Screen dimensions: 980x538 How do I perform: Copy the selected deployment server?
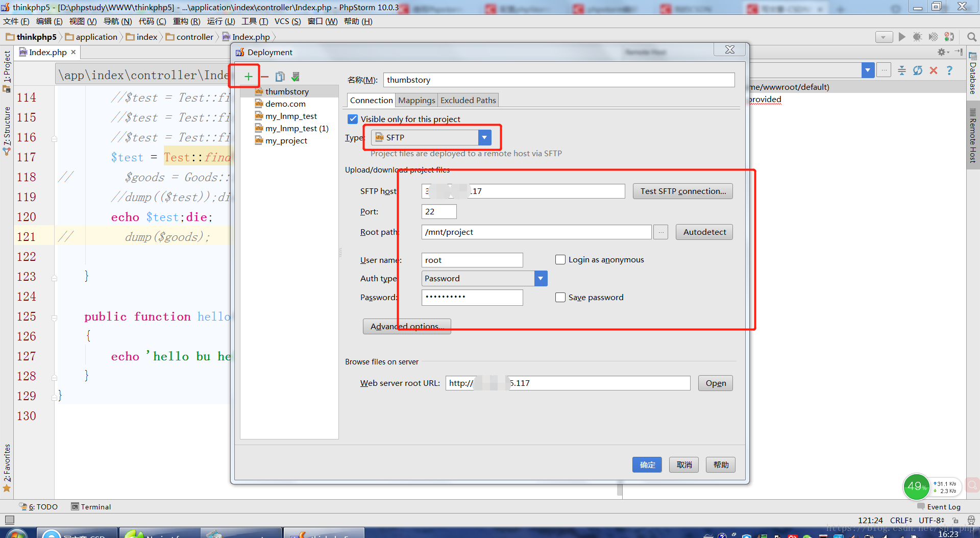tap(280, 77)
